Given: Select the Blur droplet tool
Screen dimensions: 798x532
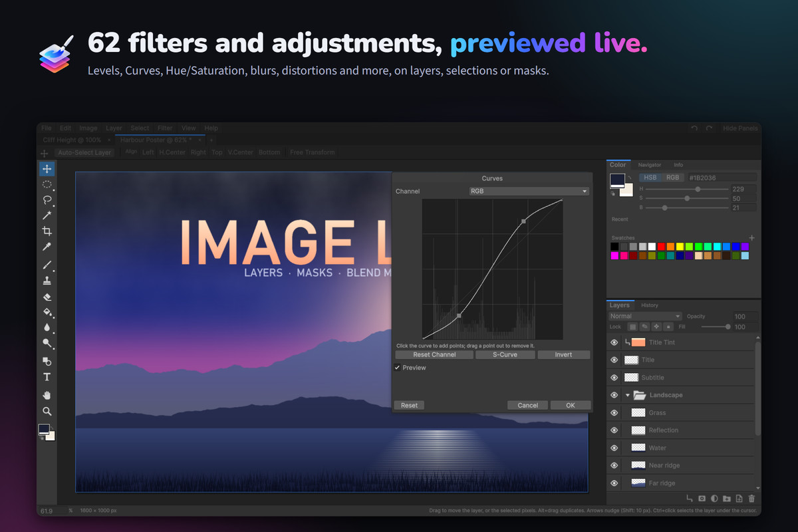Looking at the screenshot, I should [x=47, y=327].
